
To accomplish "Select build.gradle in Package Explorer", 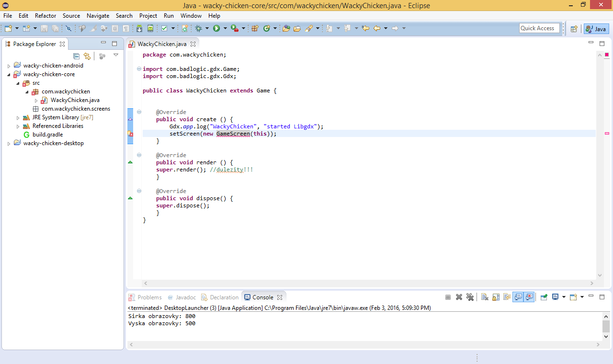I will pyautogui.click(x=47, y=135).
